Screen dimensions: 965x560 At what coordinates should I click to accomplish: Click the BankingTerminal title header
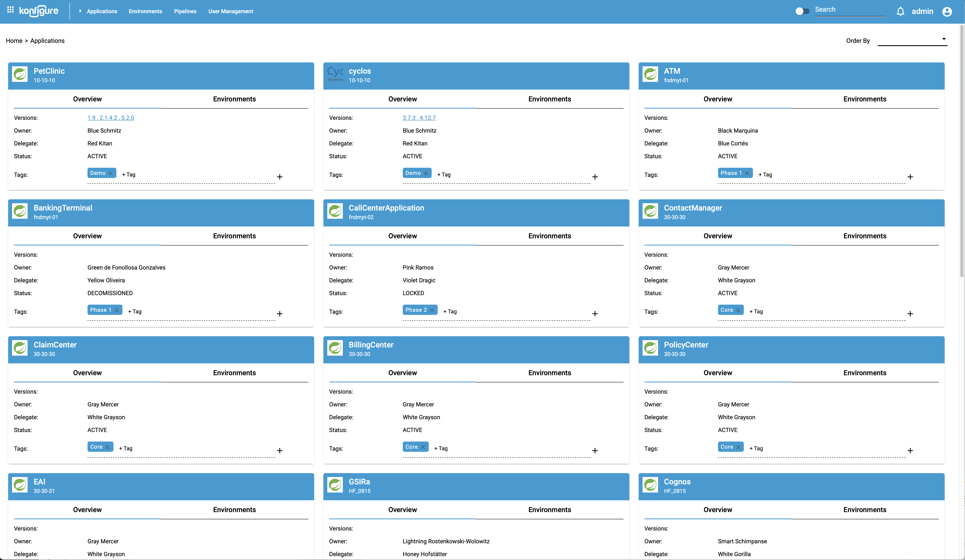click(x=63, y=208)
